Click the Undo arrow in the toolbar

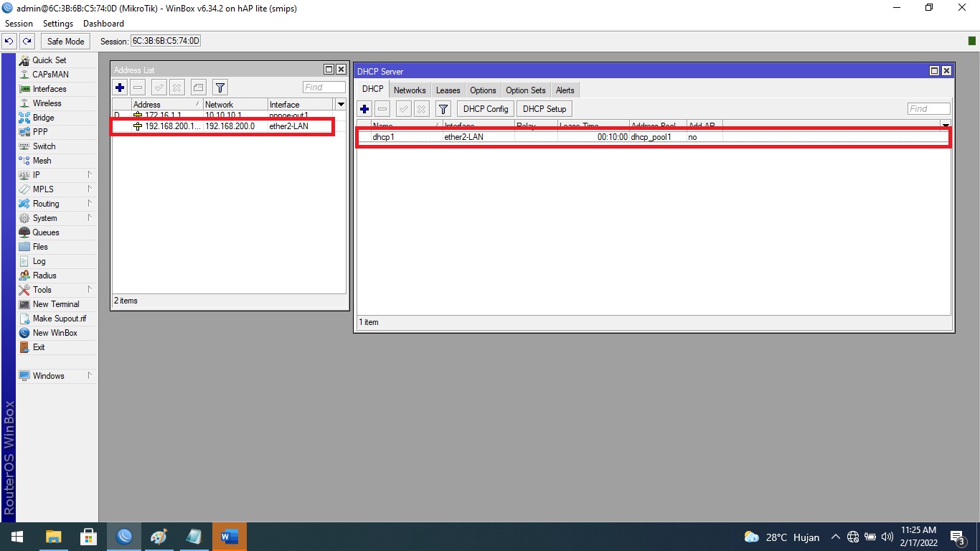(x=9, y=41)
